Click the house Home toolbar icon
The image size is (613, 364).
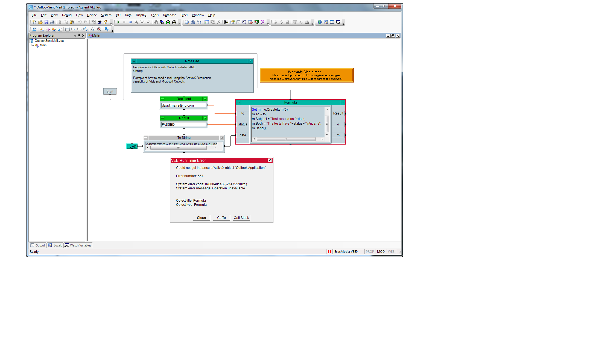[x=106, y=22]
